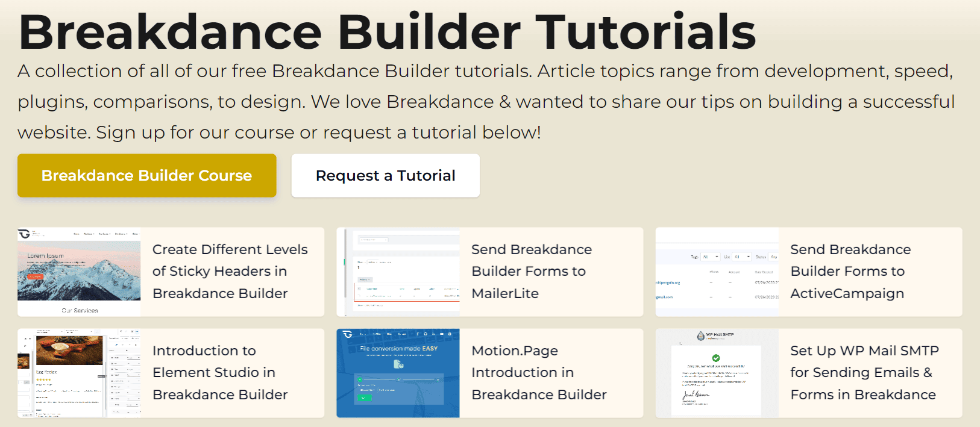Click the ActiveCampaign tutorial thumbnail image
Image resolution: width=980 pixels, height=427 pixels.
(717, 272)
